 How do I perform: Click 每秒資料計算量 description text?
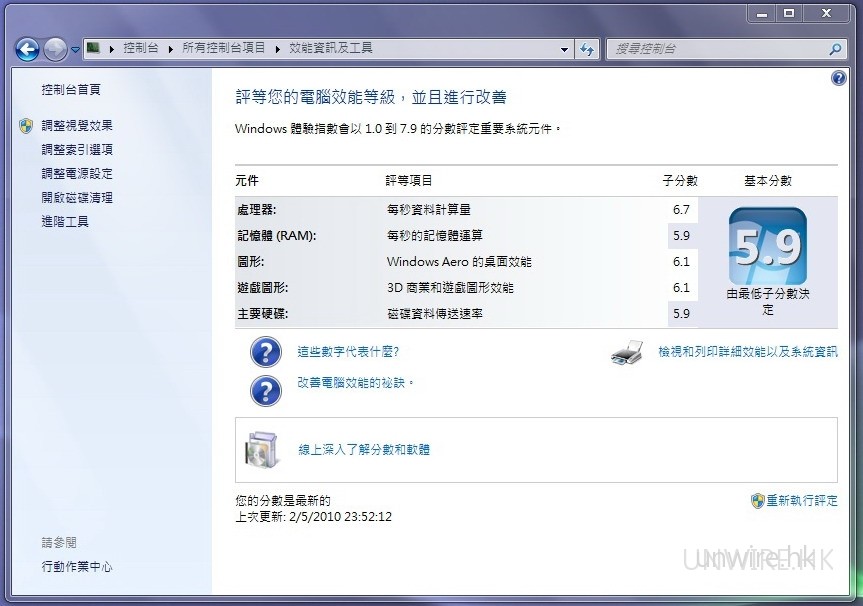(x=429, y=210)
